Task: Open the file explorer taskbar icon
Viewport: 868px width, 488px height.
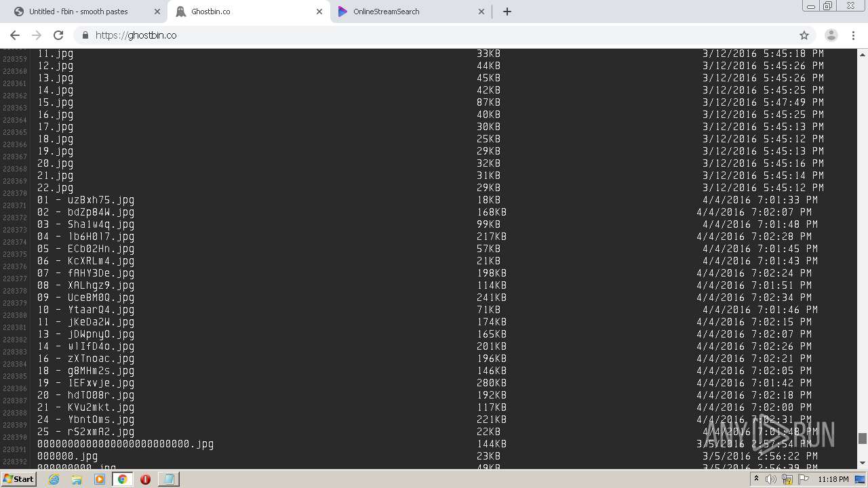Action: 77,479
